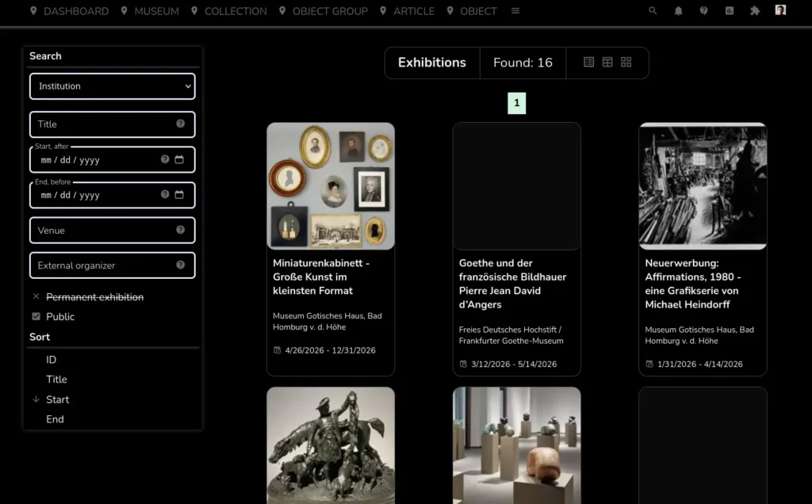The image size is (812, 504).
Task: Switch to grid tiles view icon
Action: (626, 62)
